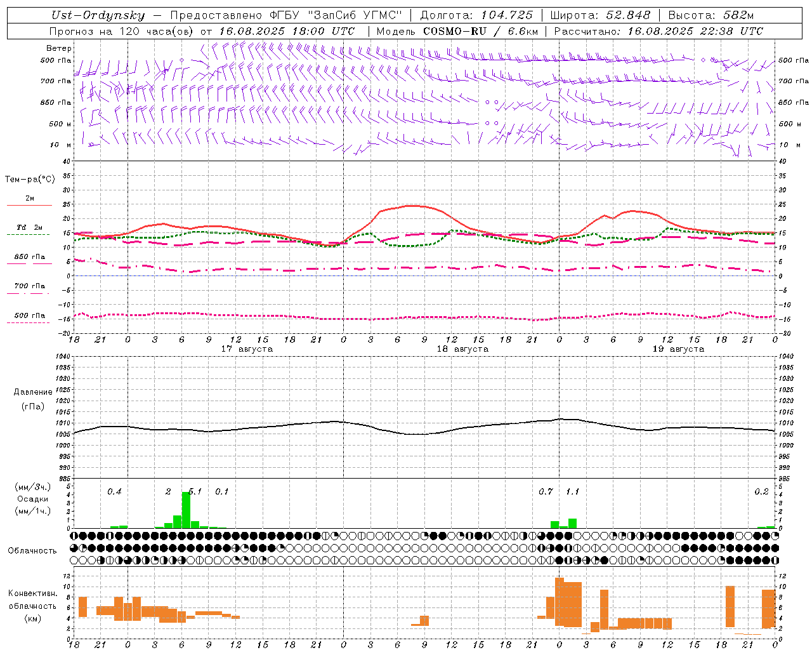Click the 'Td 2м' dew point legend label
The height and width of the screenshot is (650, 812).
click(30, 227)
